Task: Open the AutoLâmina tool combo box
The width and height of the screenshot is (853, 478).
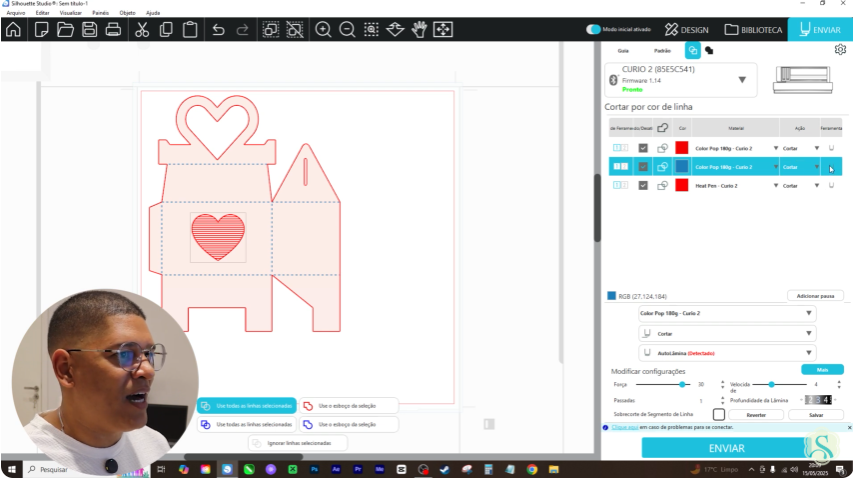Action: click(727, 353)
